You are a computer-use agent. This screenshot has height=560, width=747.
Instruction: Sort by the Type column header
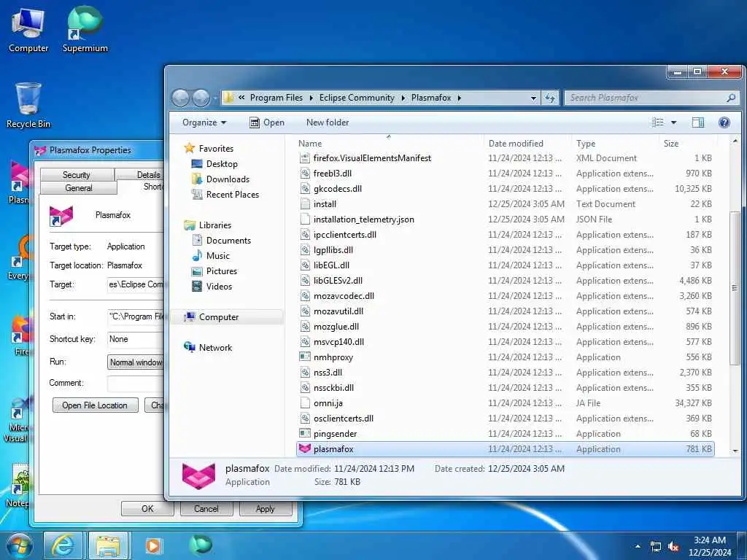[614, 144]
